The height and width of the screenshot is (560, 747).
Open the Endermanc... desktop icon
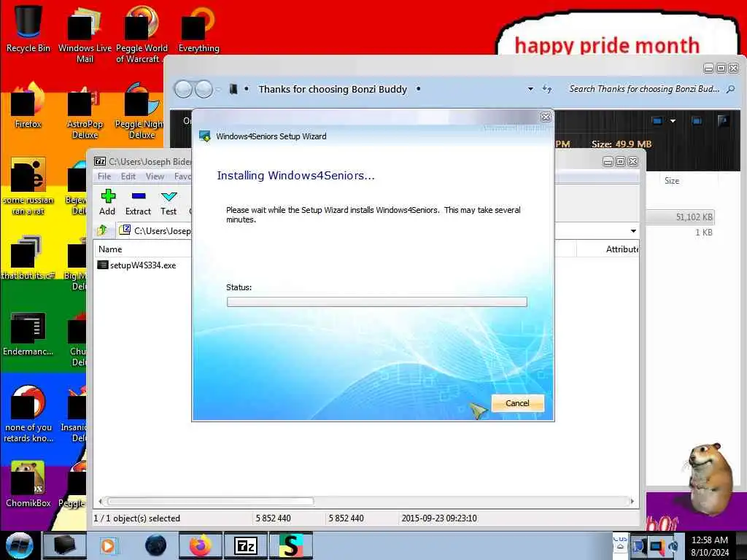point(28,333)
